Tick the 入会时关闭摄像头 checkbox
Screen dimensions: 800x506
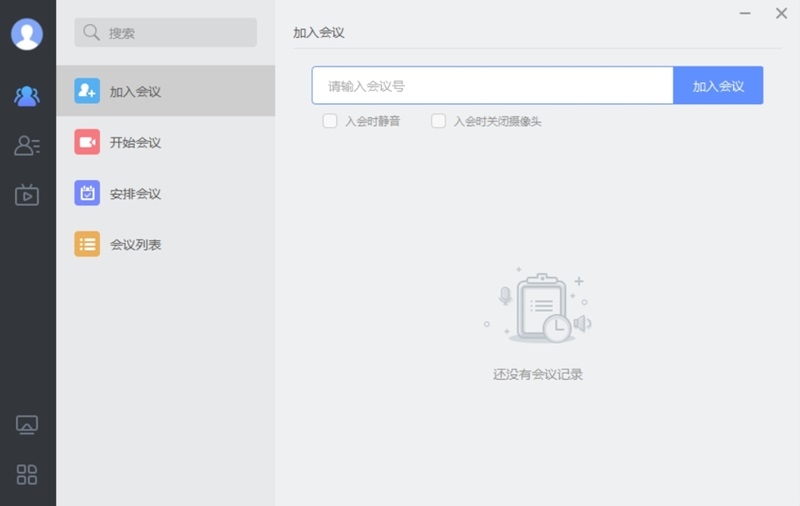coord(438,121)
